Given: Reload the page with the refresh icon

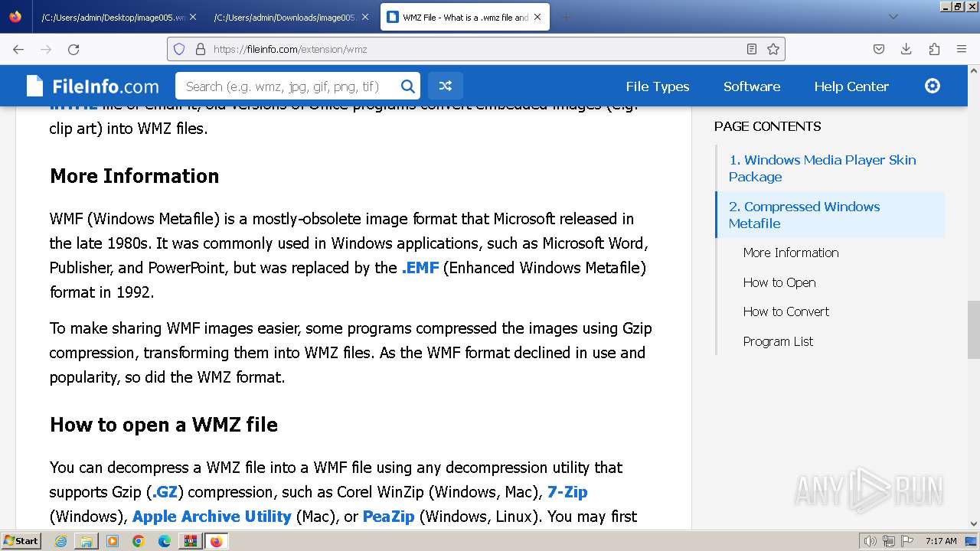Looking at the screenshot, I should 73,49.
